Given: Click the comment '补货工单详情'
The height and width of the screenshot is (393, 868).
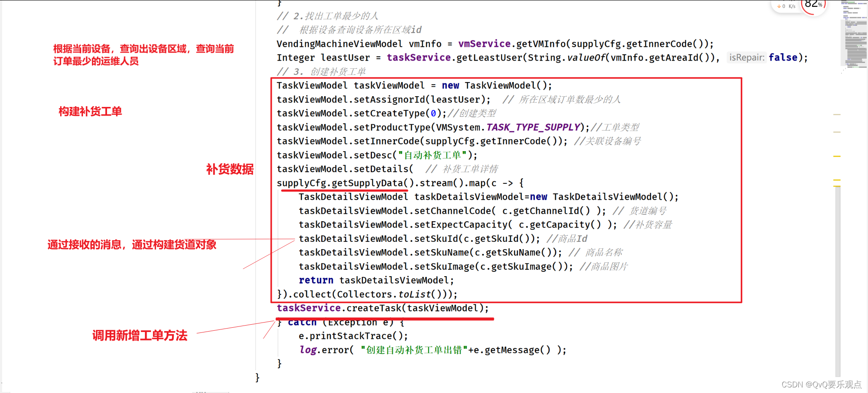Looking at the screenshot, I should (470, 169).
